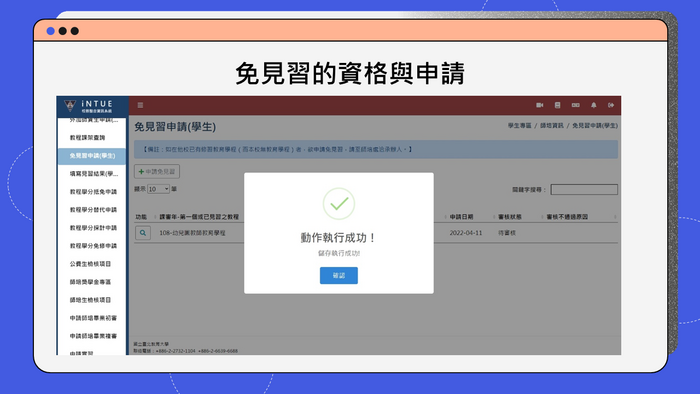Open 填寫見習結果 sidebar item
This screenshot has height=394, width=700.
[x=93, y=174]
